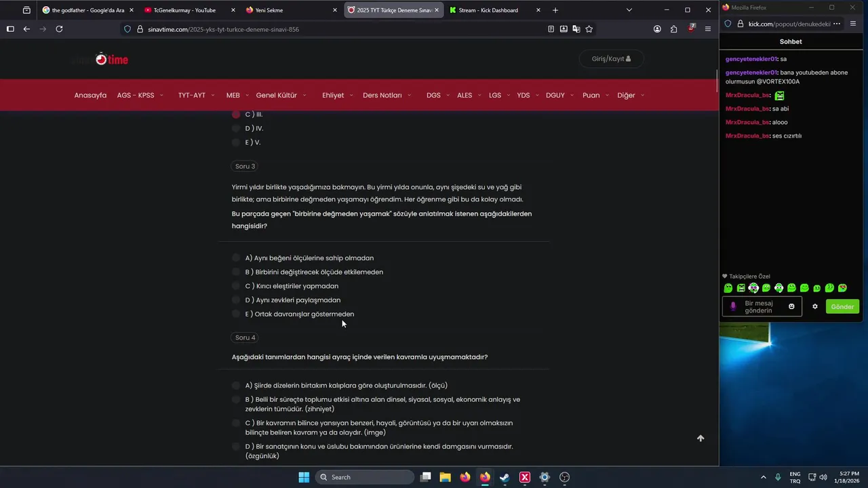Select answer E) V. radio button
868x488 pixels.
point(236,142)
